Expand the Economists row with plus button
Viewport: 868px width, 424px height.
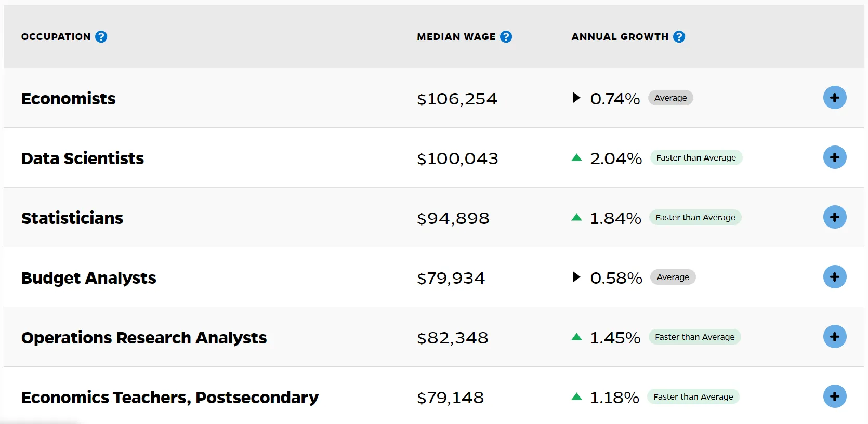834,98
